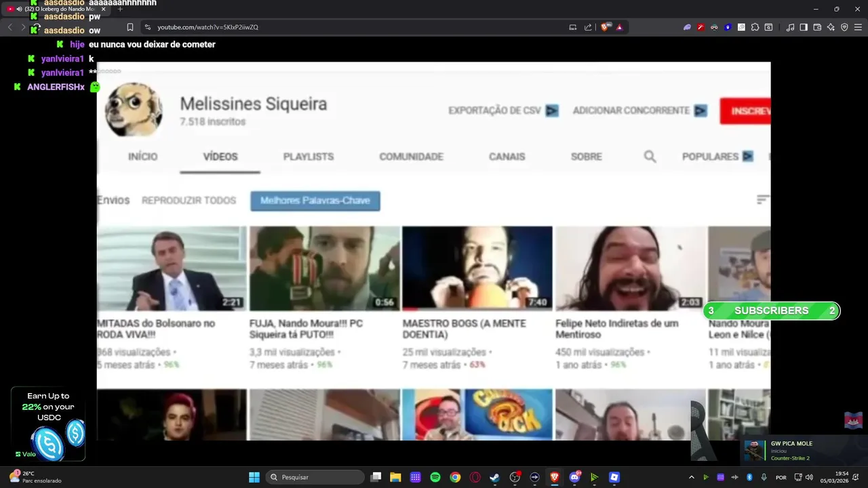Screen dimensions: 868x488
Task: Click the Bluetooth tray icon
Action: coord(749,477)
